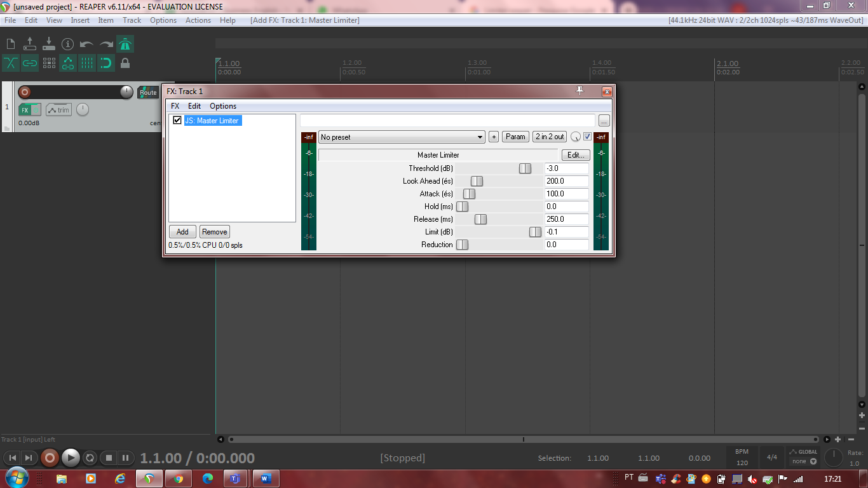Click the Remove FX button

tap(215, 232)
